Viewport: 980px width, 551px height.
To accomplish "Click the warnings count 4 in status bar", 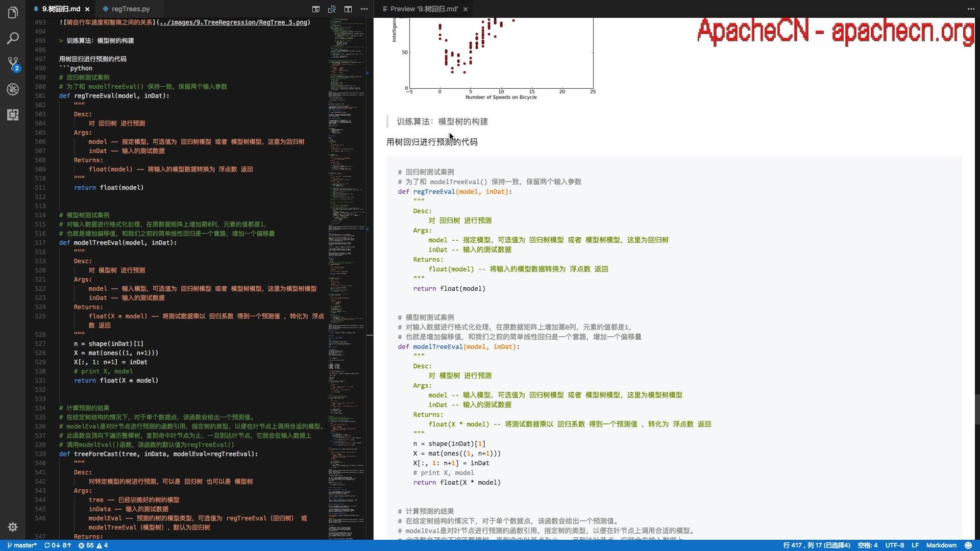I will click(102, 545).
